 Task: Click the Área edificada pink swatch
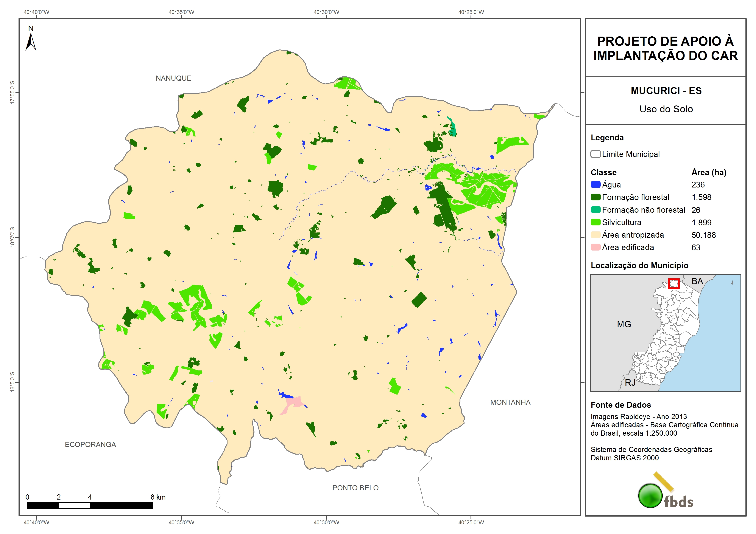pyautogui.click(x=595, y=248)
